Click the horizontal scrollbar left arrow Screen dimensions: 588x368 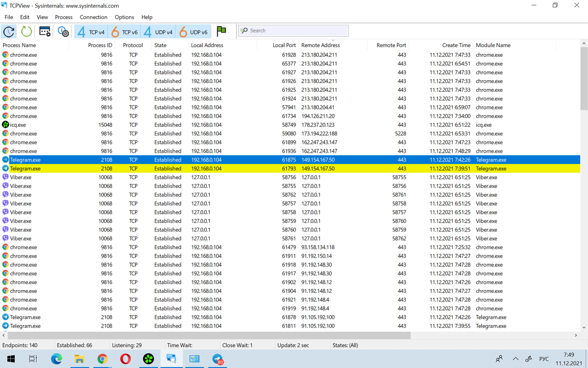click(4, 336)
